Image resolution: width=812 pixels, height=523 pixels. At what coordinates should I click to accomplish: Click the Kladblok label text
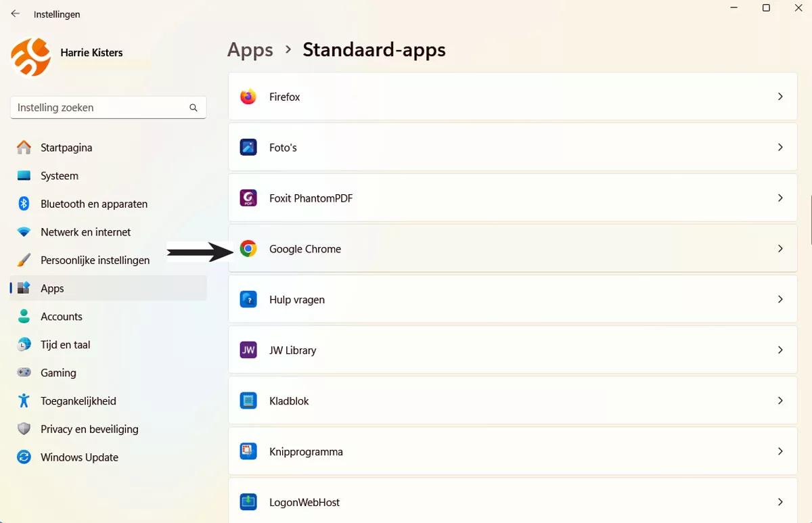click(289, 401)
